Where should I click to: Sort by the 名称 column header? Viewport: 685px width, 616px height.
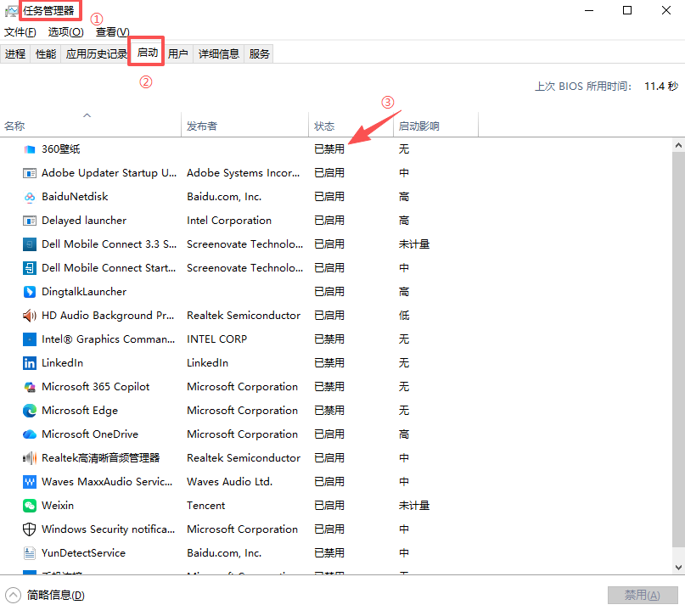click(x=91, y=125)
